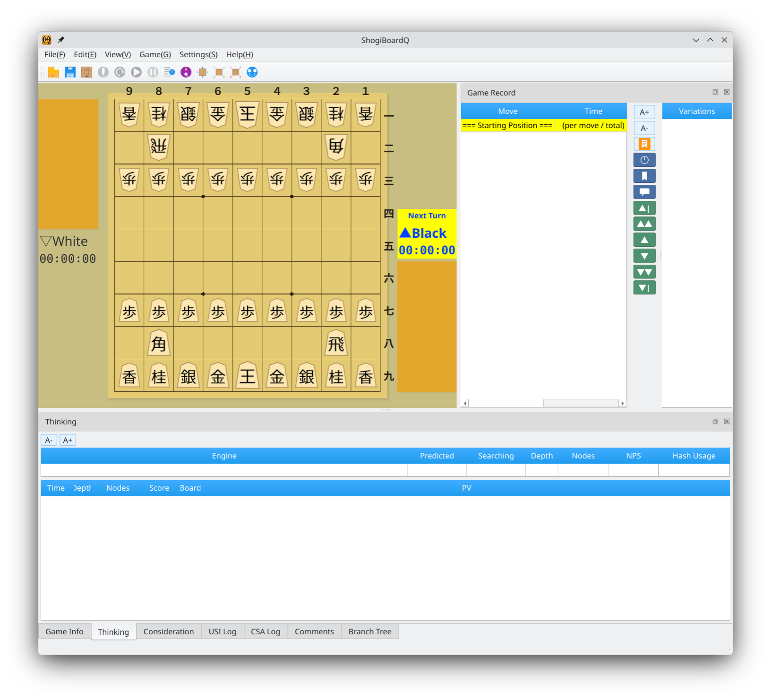
Task: Jump to the last move
Action: (644, 287)
